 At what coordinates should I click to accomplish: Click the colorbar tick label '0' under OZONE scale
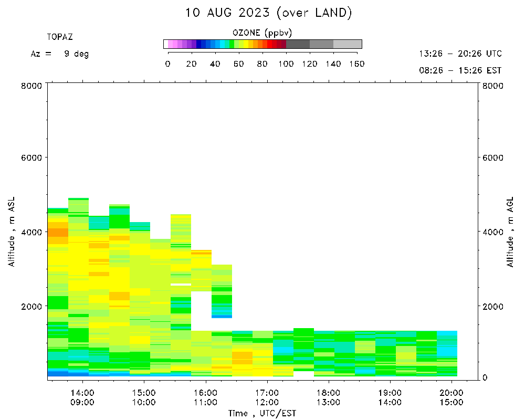[x=168, y=64]
